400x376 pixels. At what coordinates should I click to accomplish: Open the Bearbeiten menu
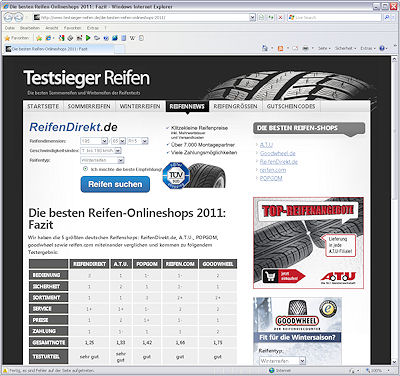click(30, 28)
